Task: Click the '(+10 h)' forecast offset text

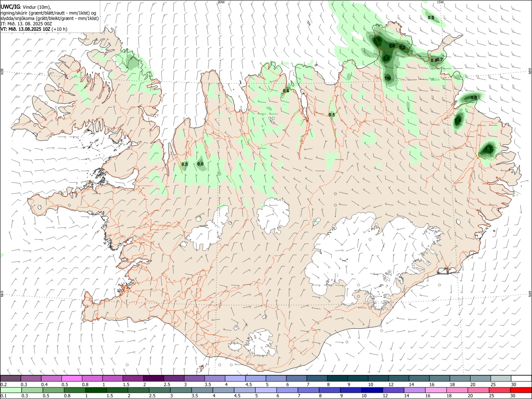Action: tap(60, 29)
